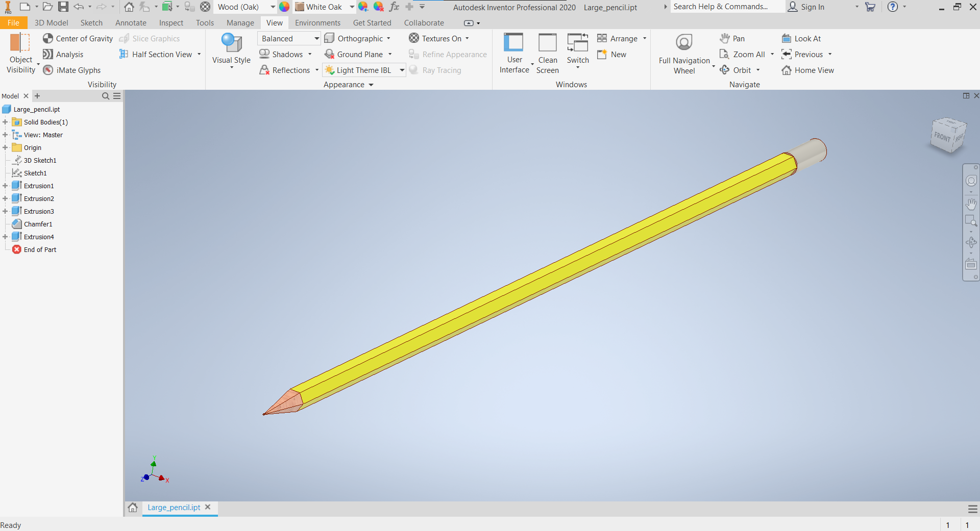Select the Large_pencil.ipt document tab
The image size is (980, 531).
click(174, 507)
